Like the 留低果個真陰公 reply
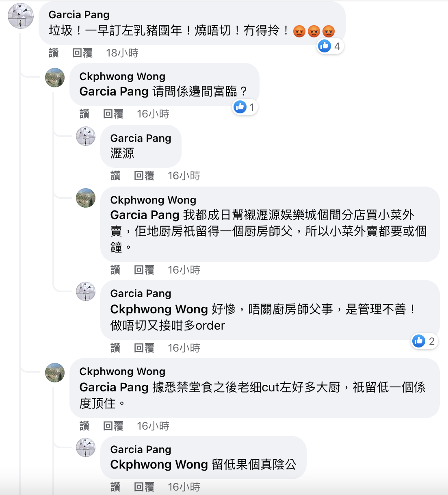 pos(115,487)
